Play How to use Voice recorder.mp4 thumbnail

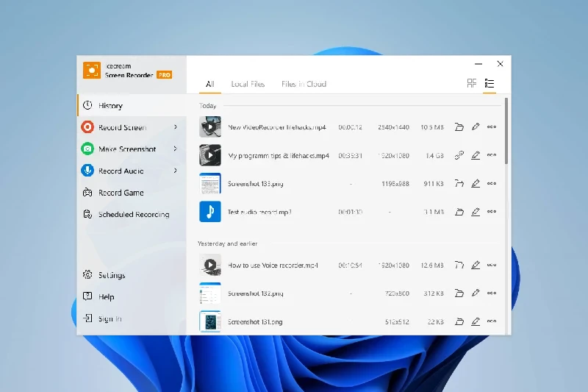(210, 265)
